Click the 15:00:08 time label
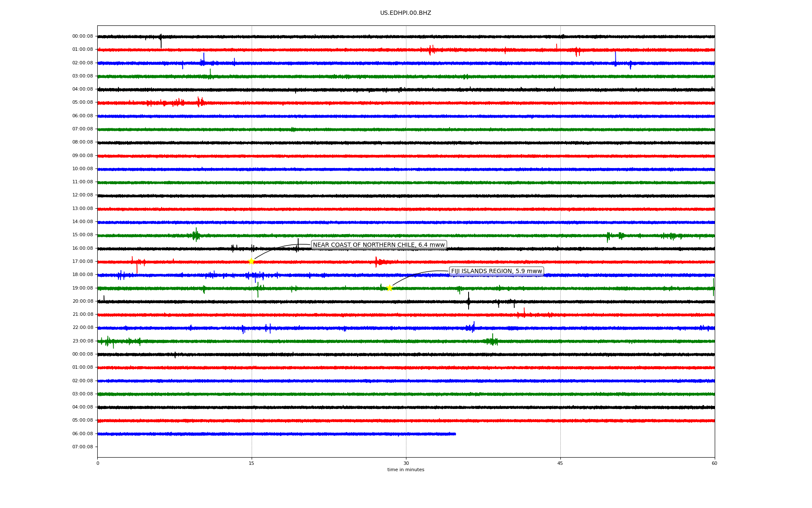The height and width of the screenshot is (508, 812). 82,235
